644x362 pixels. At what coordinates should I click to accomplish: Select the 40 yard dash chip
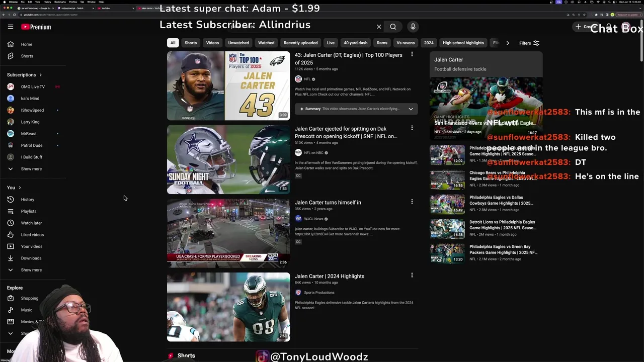pos(356,43)
